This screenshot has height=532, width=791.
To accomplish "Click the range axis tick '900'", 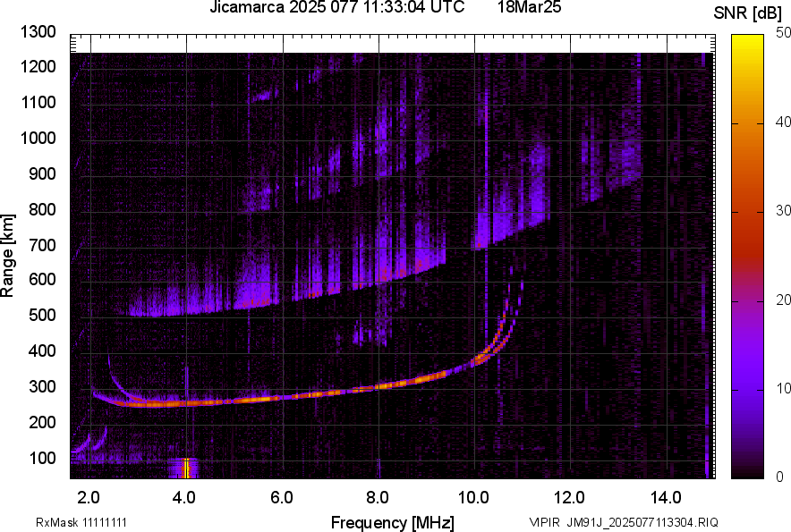I will tap(43, 173).
